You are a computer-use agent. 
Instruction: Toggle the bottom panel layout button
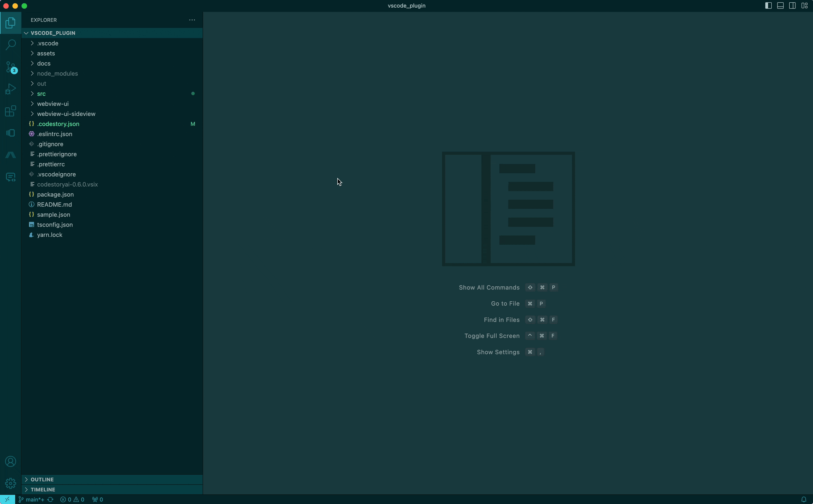pos(781,6)
